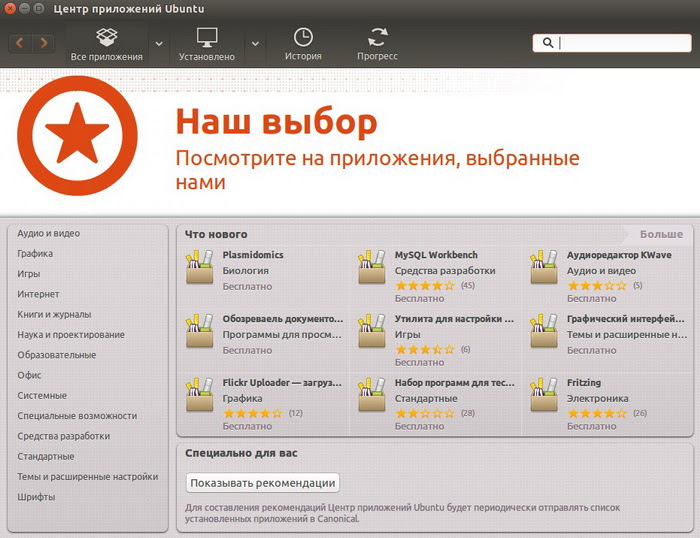700x538 pixels.
Task: Click the Fritzing package icon
Action: click(544, 395)
